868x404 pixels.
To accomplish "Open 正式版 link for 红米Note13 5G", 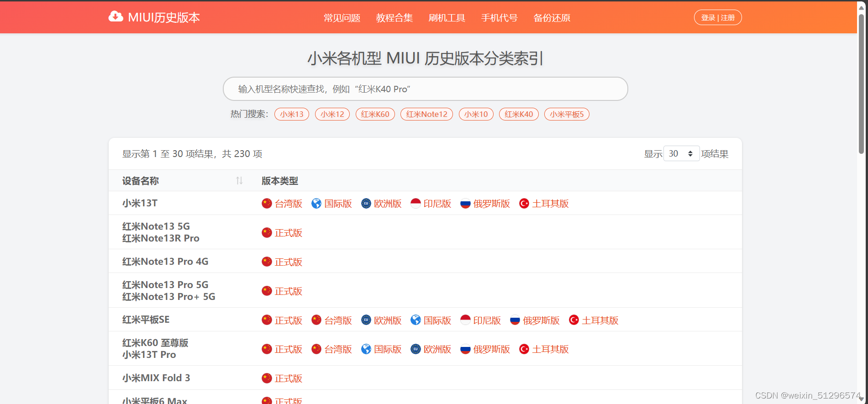I will tap(289, 233).
